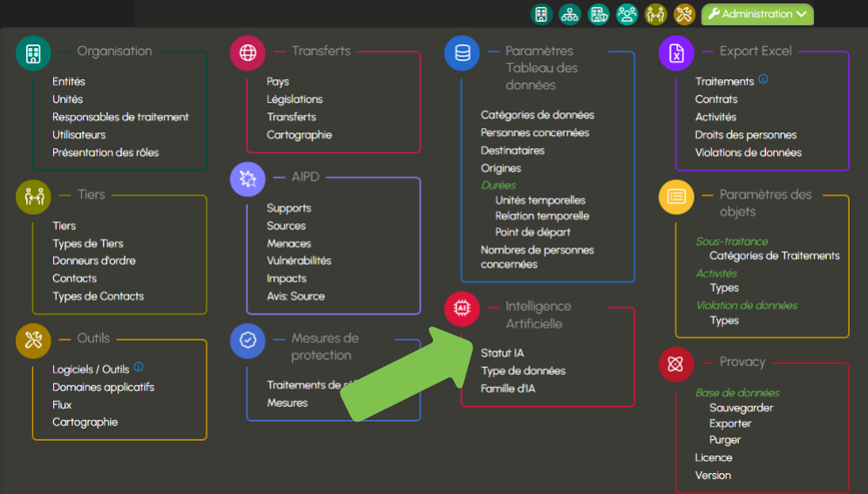This screenshot has height=494, width=868.
Task: Click the users group icon in toolbar
Action: (x=627, y=14)
